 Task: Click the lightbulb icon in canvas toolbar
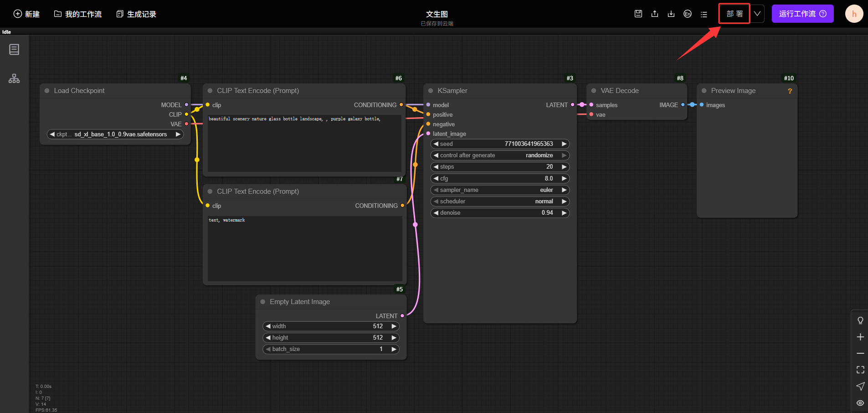click(x=860, y=320)
